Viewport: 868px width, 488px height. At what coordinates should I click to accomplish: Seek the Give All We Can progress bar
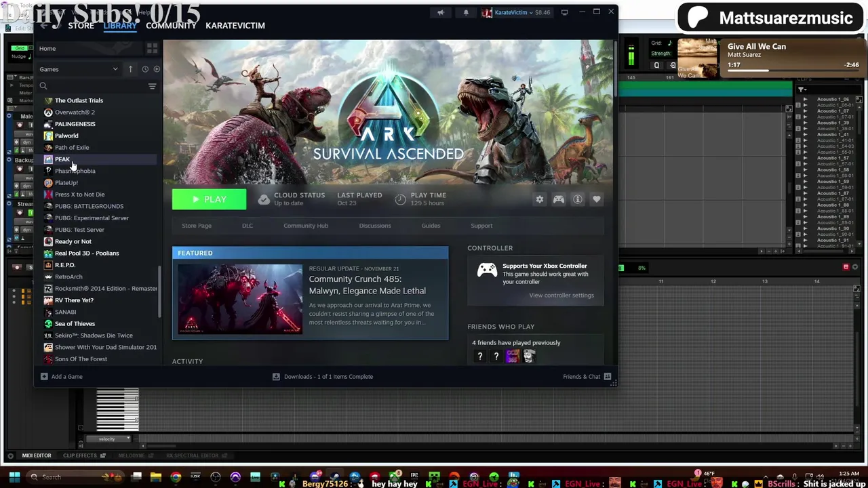pos(793,70)
